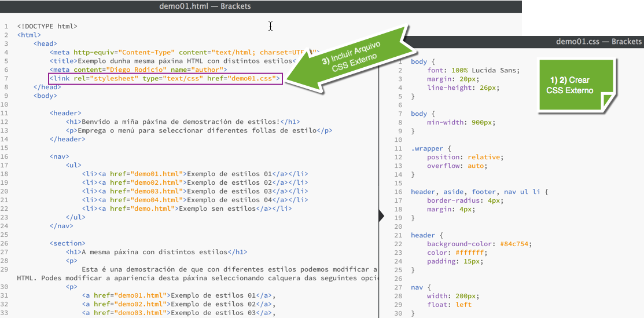644x318 pixels.
Task: Click the opening section tag on line 26
Action: click(x=68, y=243)
